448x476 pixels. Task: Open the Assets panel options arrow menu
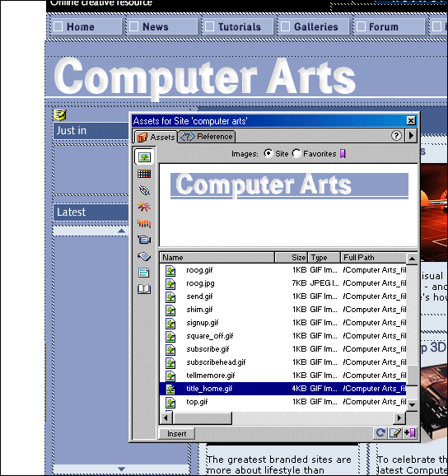coord(411,135)
